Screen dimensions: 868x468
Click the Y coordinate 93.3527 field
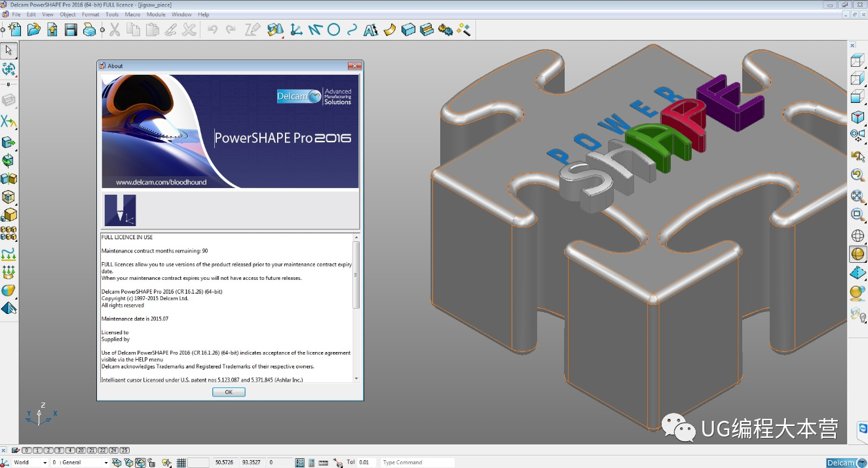(x=252, y=463)
